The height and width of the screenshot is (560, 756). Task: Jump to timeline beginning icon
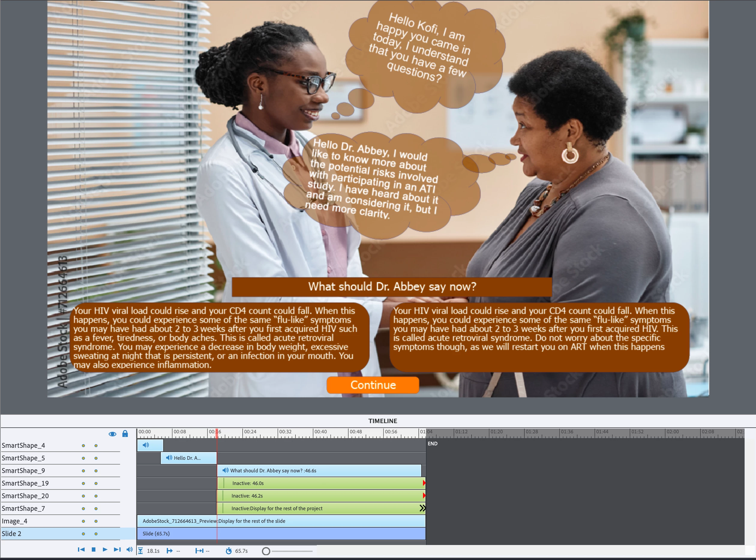(x=81, y=549)
